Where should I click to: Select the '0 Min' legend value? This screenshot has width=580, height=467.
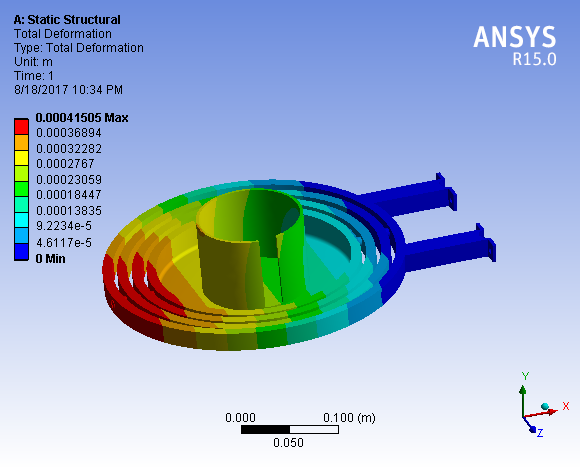51,259
